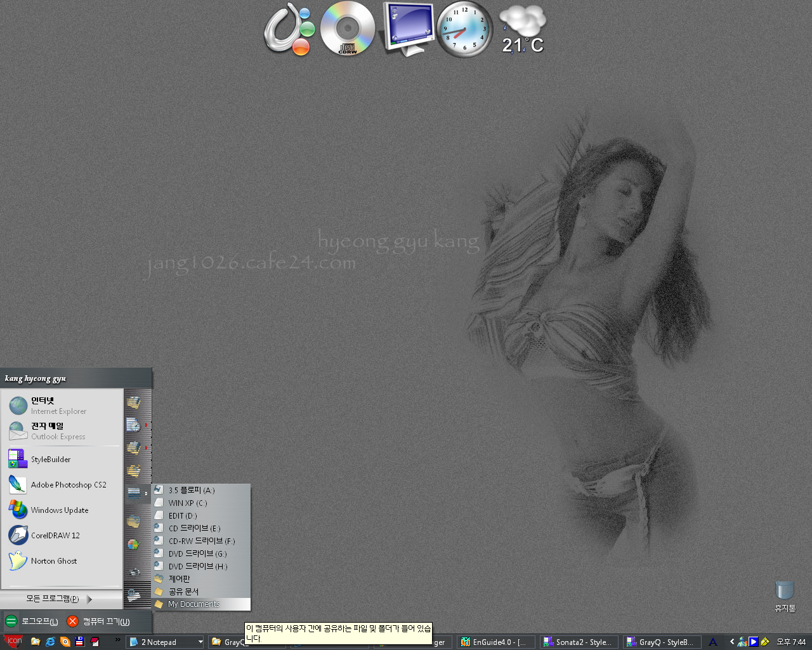Open CD 드라이브 (E:)
Viewport: 812px width, 650px height.
(202, 528)
